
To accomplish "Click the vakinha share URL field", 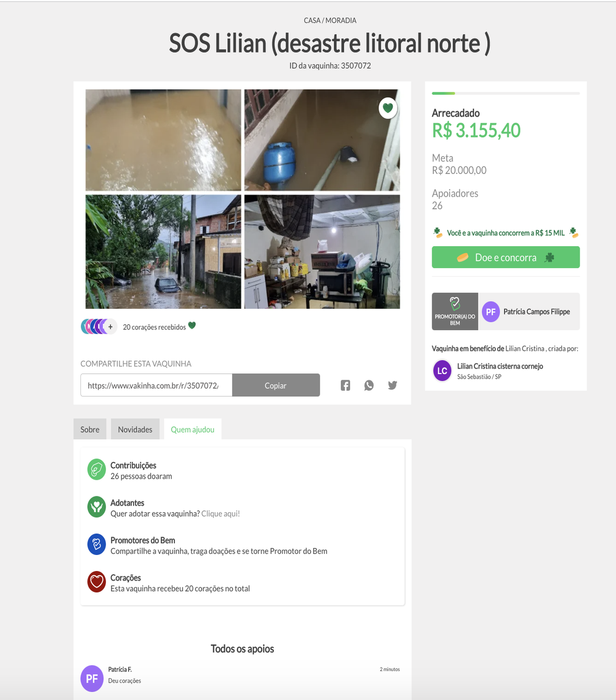I will tap(156, 386).
